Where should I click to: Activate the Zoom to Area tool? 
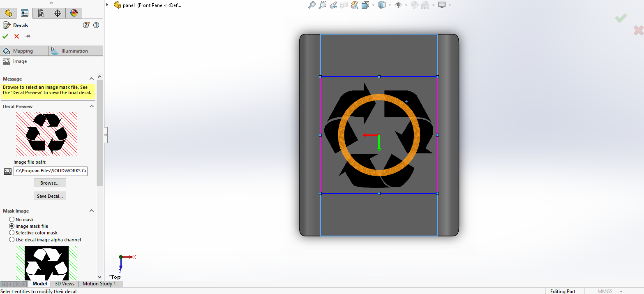pos(323,5)
